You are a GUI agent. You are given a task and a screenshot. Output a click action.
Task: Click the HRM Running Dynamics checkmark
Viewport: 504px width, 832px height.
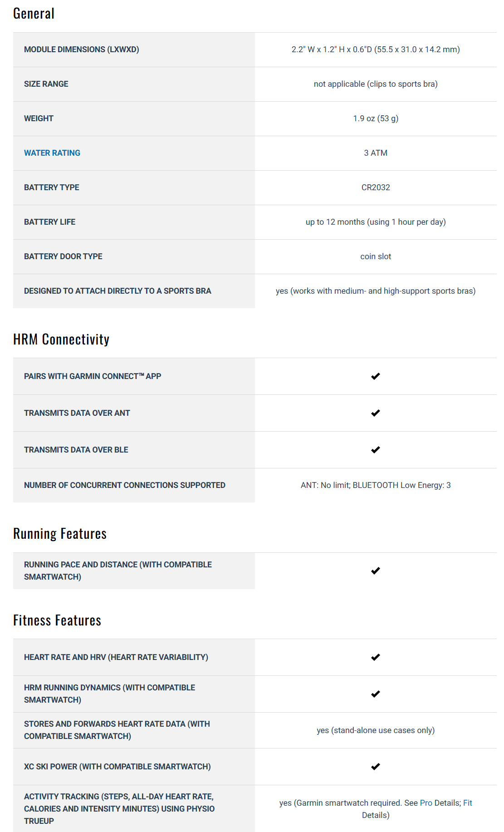[x=375, y=694]
